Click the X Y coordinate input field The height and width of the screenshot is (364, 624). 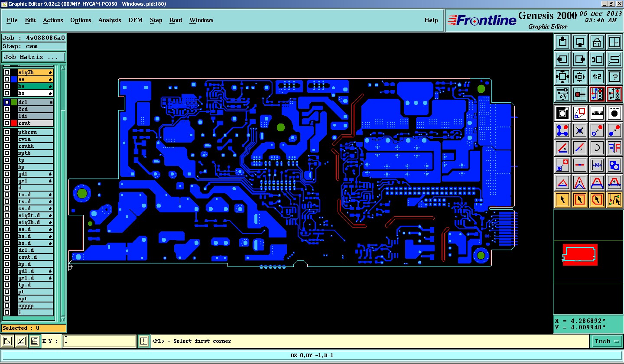(x=99, y=341)
